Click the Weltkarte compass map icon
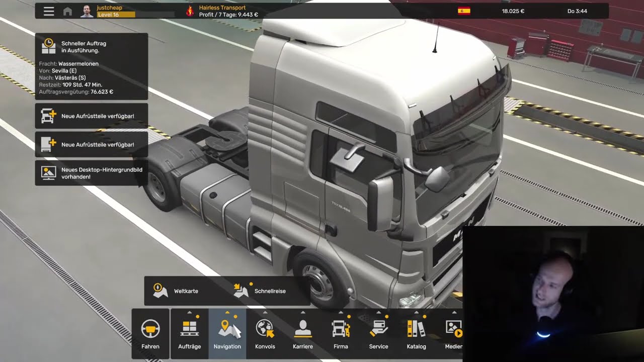Image resolution: width=644 pixels, height=362 pixels. [x=160, y=291]
